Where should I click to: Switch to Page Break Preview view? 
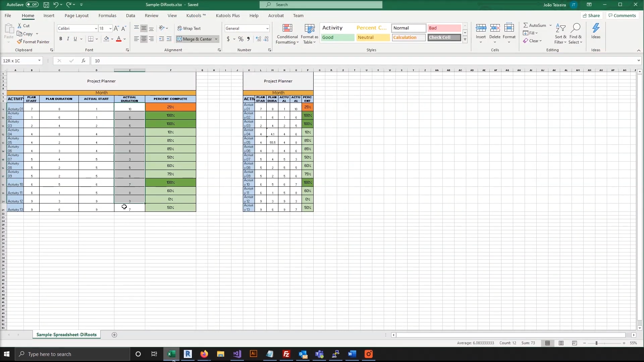(575, 343)
